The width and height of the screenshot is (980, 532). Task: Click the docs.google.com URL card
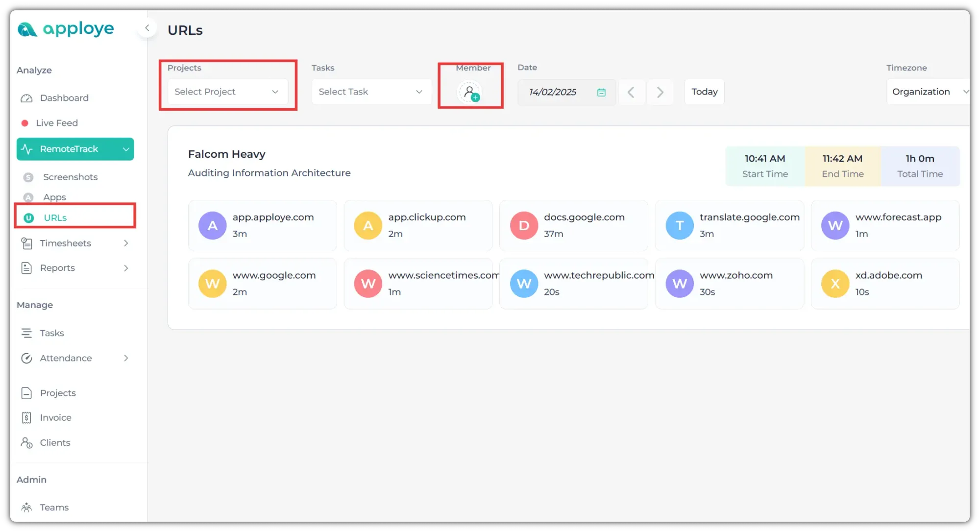coord(573,225)
